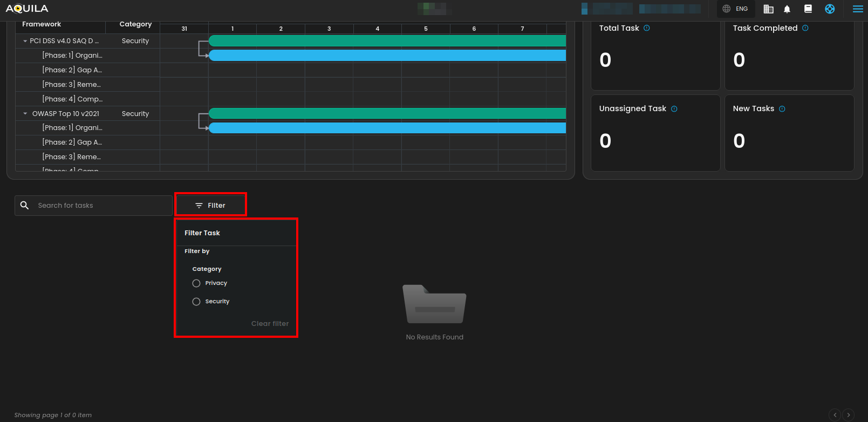
Task: Click the Filter button
Action: pyautogui.click(x=210, y=206)
